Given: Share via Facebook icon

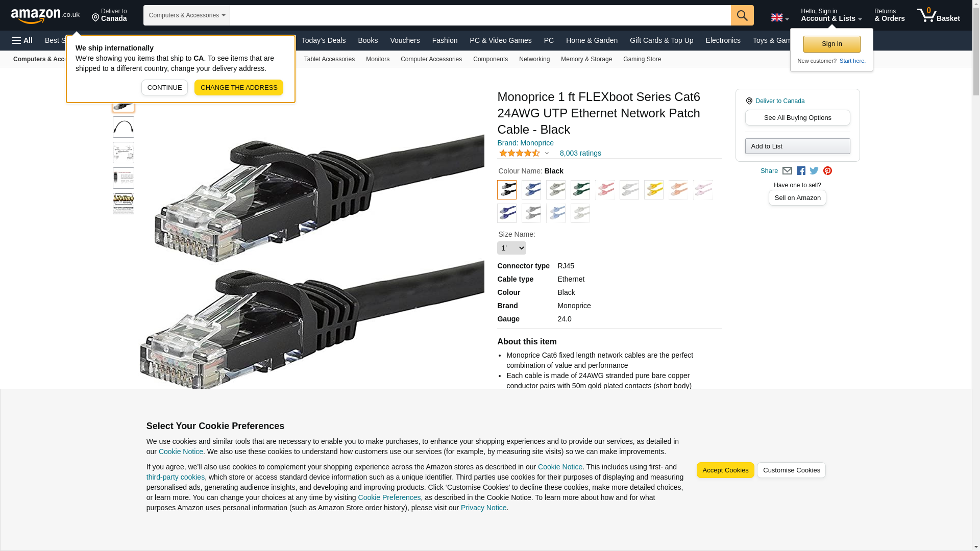Looking at the screenshot, I should point(801,171).
